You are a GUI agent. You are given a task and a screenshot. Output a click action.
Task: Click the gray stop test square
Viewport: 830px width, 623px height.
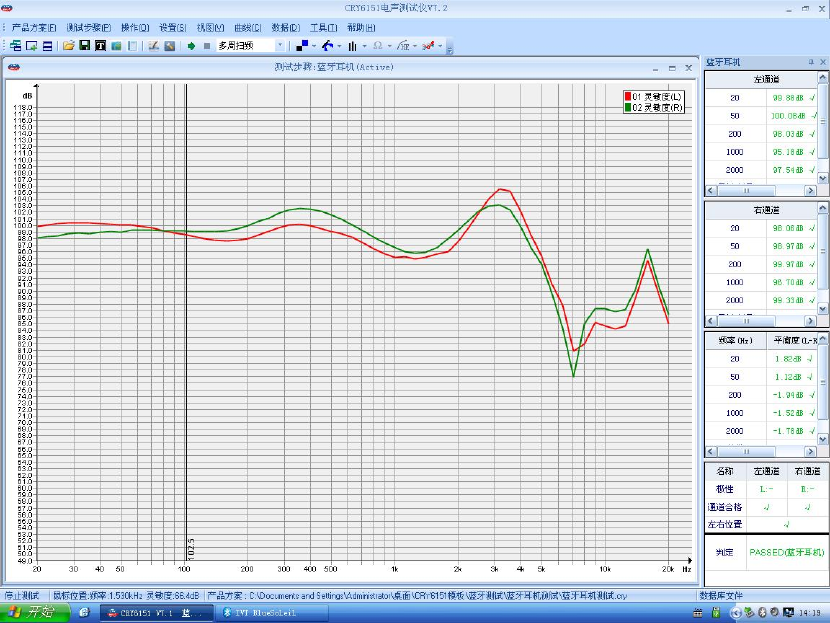pyautogui.click(x=206, y=46)
